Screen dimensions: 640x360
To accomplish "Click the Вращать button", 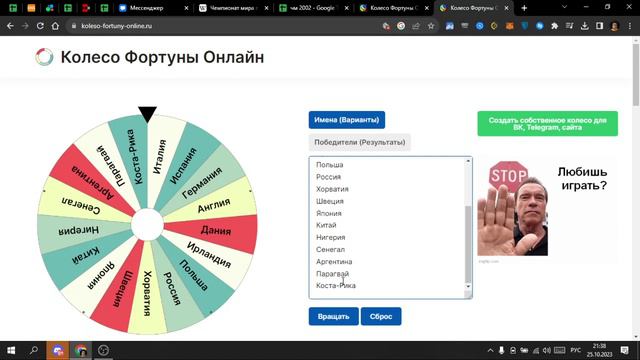I will [x=333, y=316].
